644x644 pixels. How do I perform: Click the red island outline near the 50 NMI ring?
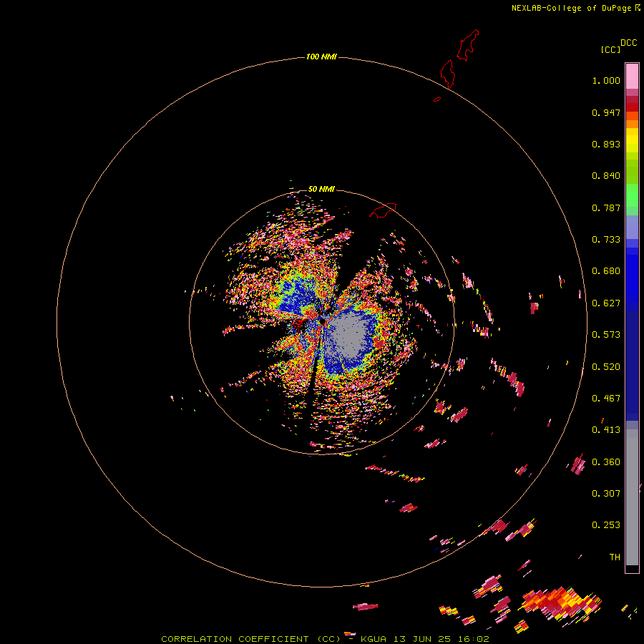pyautogui.click(x=383, y=210)
